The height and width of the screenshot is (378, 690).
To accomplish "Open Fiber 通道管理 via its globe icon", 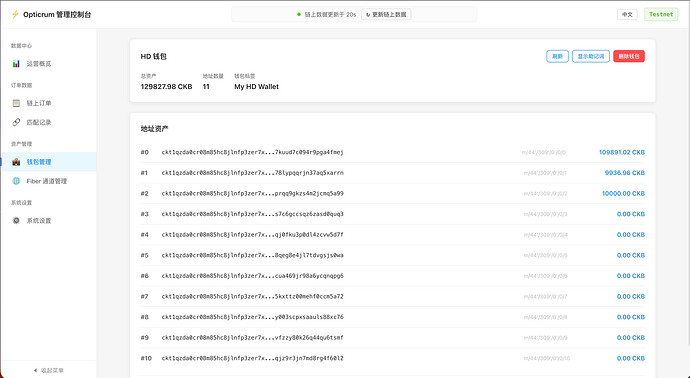I will pyautogui.click(x=16, y=181).
